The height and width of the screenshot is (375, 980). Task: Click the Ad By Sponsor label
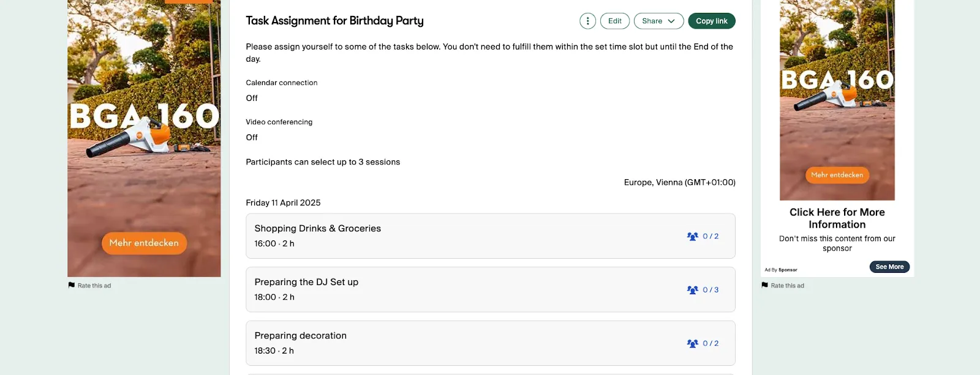point(781,270)
